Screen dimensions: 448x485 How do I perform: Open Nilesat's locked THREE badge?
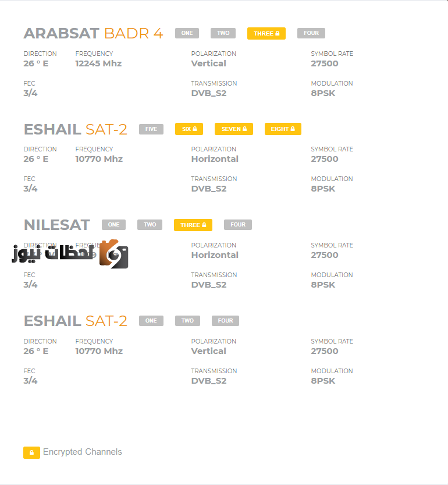pos(193,225)
